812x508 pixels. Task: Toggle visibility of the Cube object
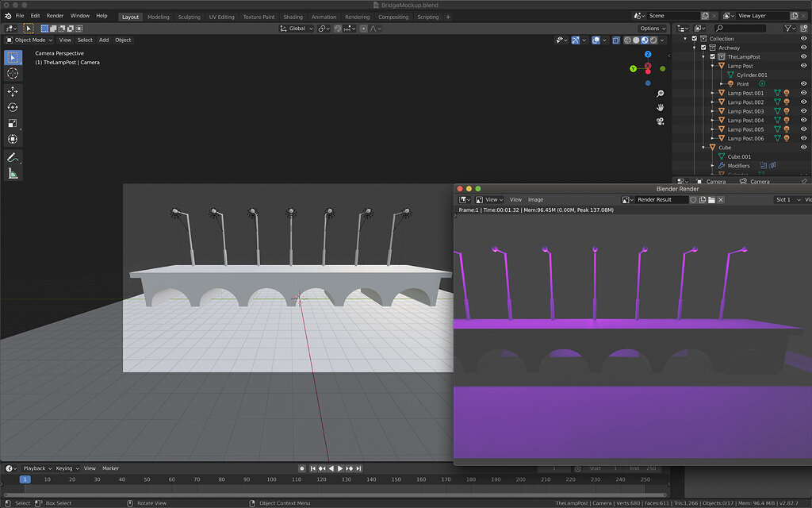tap(803, 148)
